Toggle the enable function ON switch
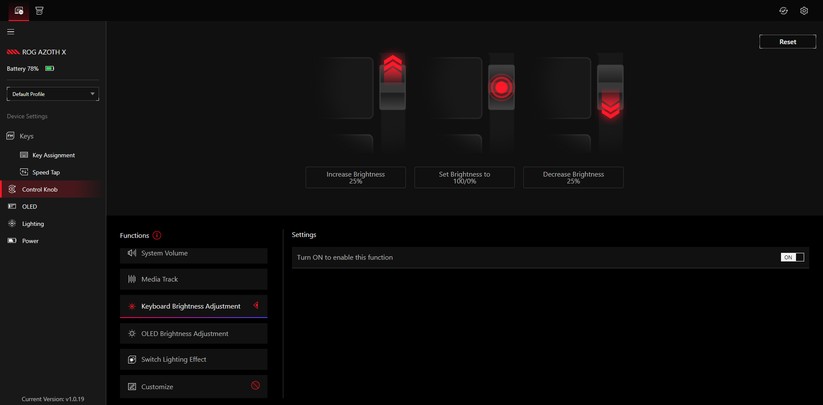Screen dimensions: 823x405 tap(792, 257)
